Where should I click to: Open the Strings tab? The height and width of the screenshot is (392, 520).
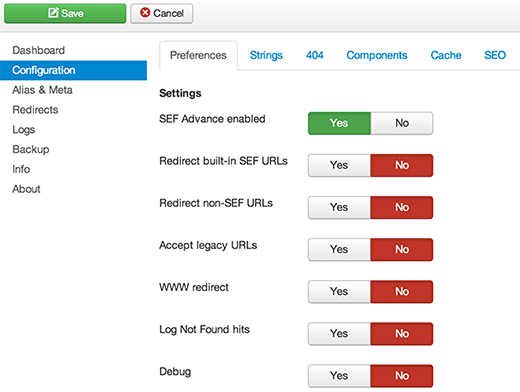coord(266,55)
